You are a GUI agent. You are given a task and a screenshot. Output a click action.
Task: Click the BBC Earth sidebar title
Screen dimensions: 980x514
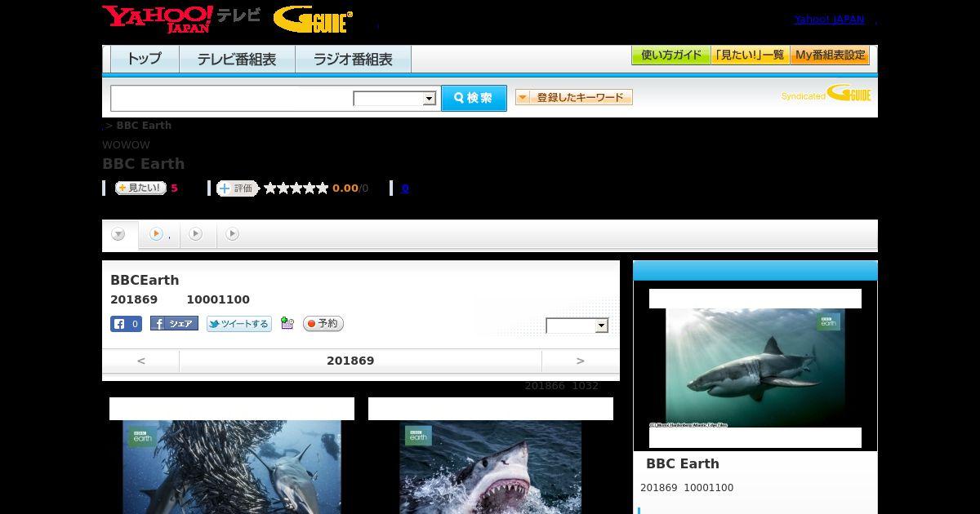[x=683, y=463]
